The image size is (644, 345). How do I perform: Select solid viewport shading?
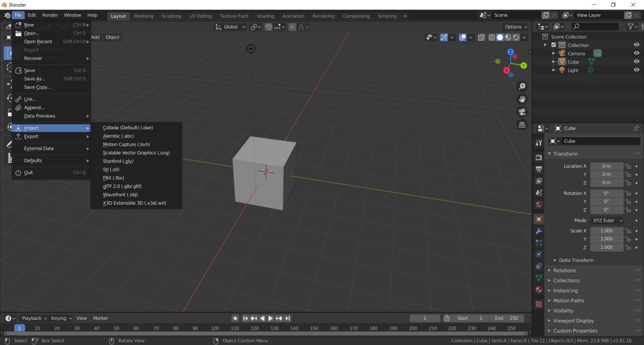[500, 37]
